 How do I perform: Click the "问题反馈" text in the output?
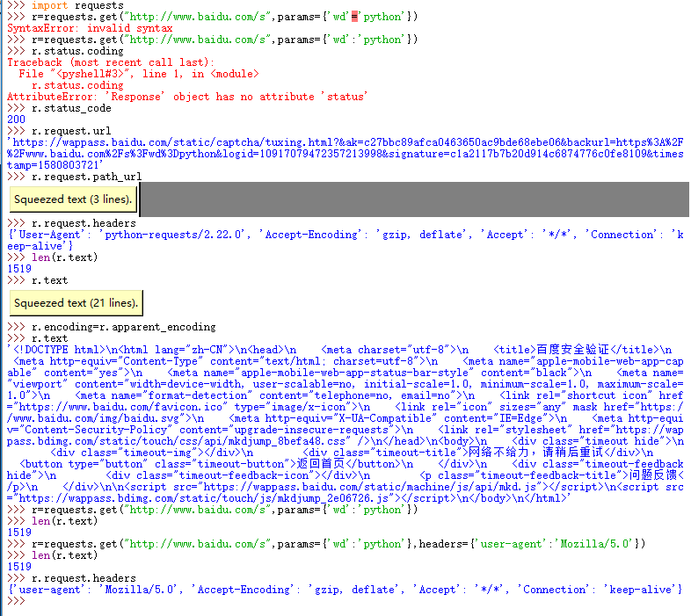pos(652,476)
